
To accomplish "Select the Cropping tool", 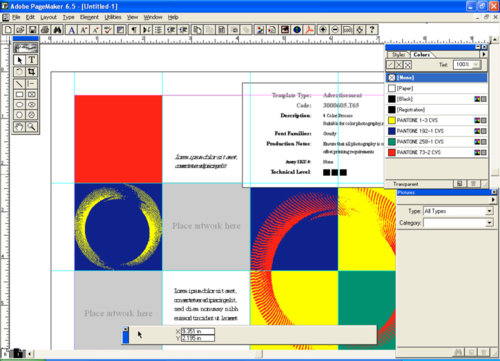I will pos(31,71).
